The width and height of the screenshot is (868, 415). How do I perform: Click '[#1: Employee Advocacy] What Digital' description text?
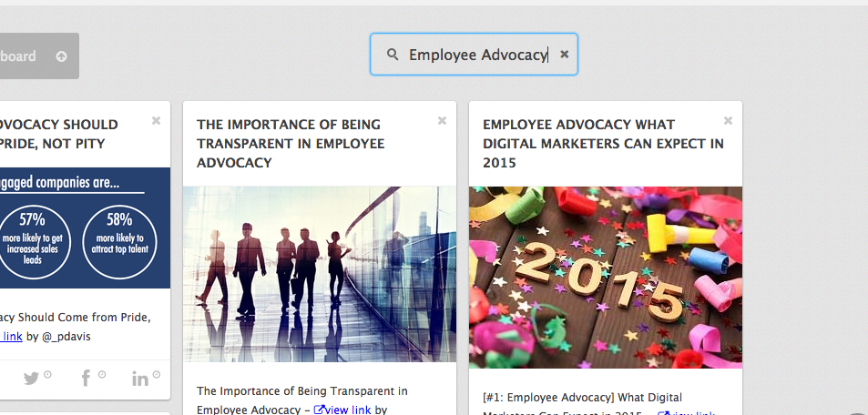click(582, 398)
